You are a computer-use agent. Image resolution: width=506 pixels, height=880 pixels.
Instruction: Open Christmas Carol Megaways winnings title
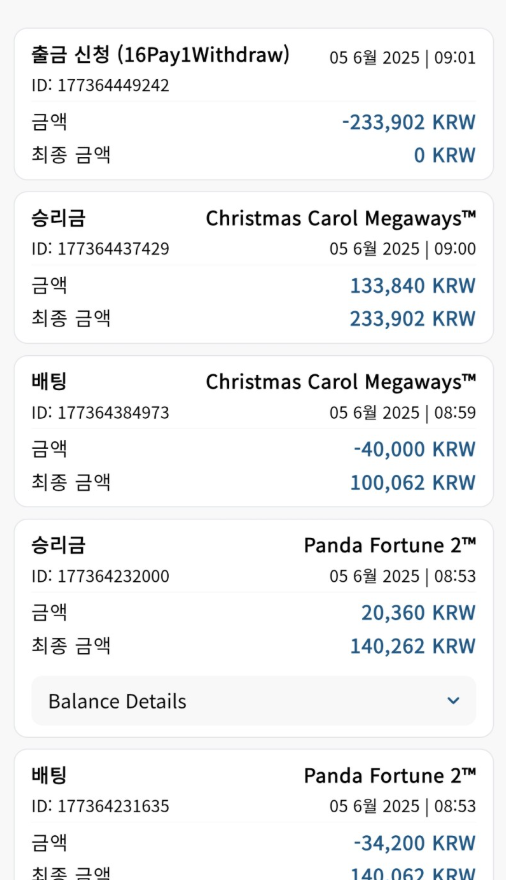tap(341, 218)
